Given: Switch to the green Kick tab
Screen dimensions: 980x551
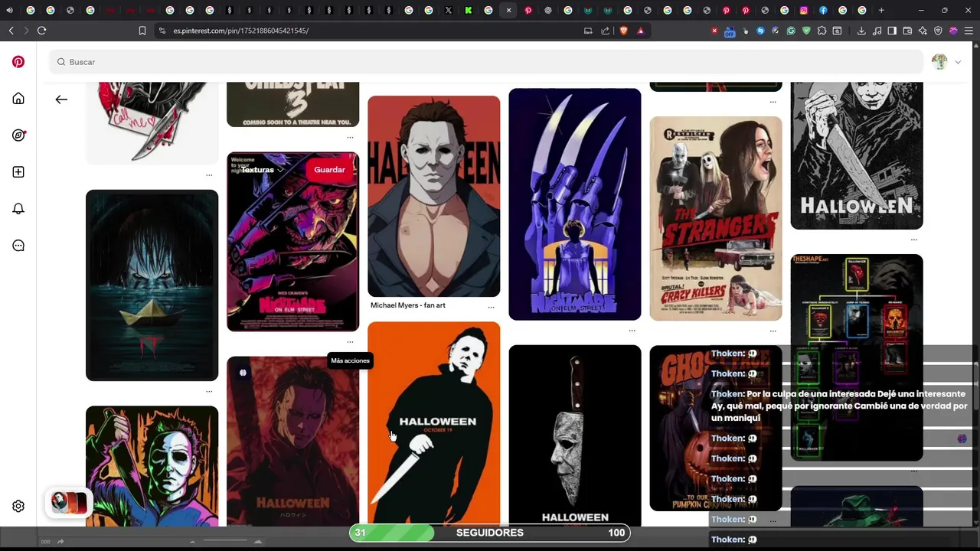Looking at the screenshot, I should [x=469, y=10].
